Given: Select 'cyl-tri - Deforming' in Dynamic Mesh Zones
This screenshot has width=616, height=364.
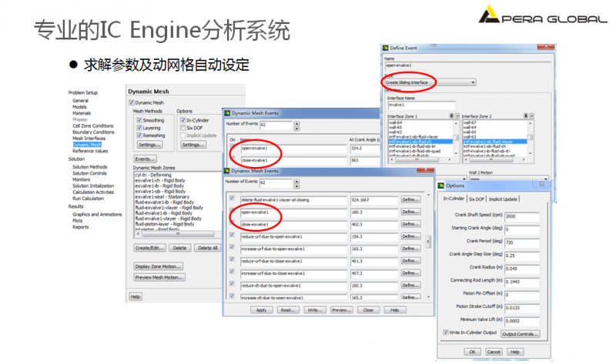Looking at the screenshot, I should coord(153,175).
